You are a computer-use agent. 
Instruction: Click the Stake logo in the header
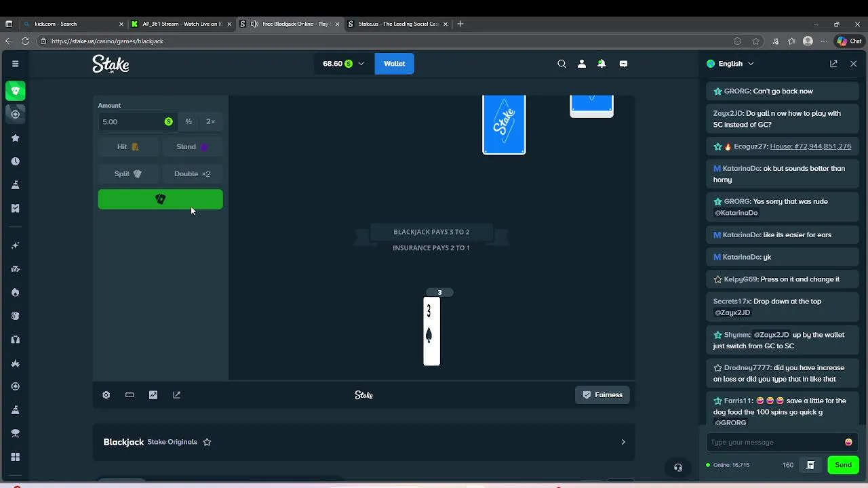111,64
